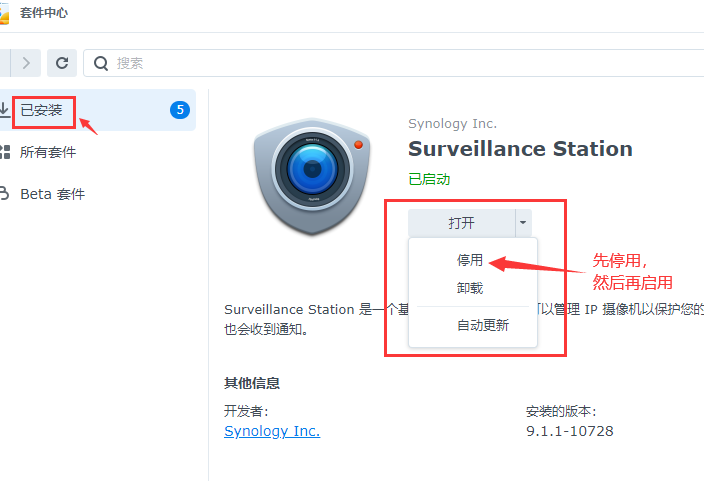Click the Surveillance Station title text
This screenshot has height=481, width=704.
pos(520,149)
